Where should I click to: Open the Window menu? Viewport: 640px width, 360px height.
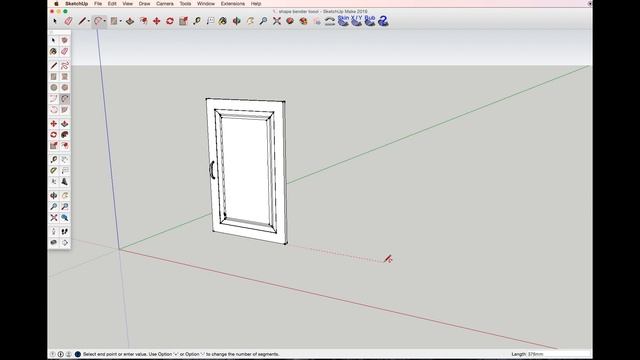pos(206,3)
